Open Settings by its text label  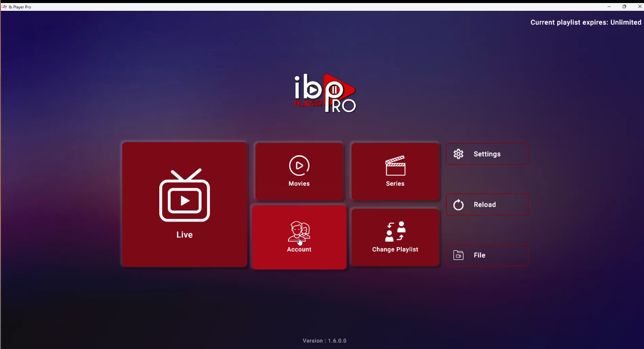[x=487, y=154]
